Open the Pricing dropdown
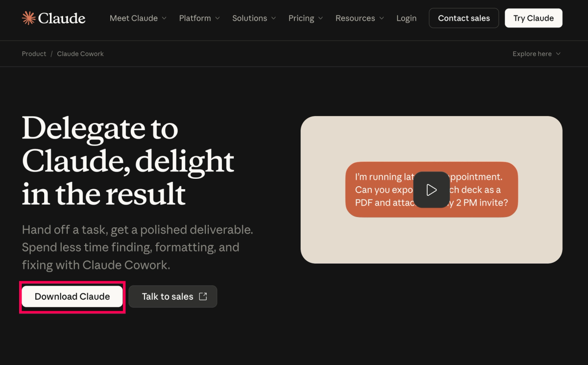 coord(306,18)
